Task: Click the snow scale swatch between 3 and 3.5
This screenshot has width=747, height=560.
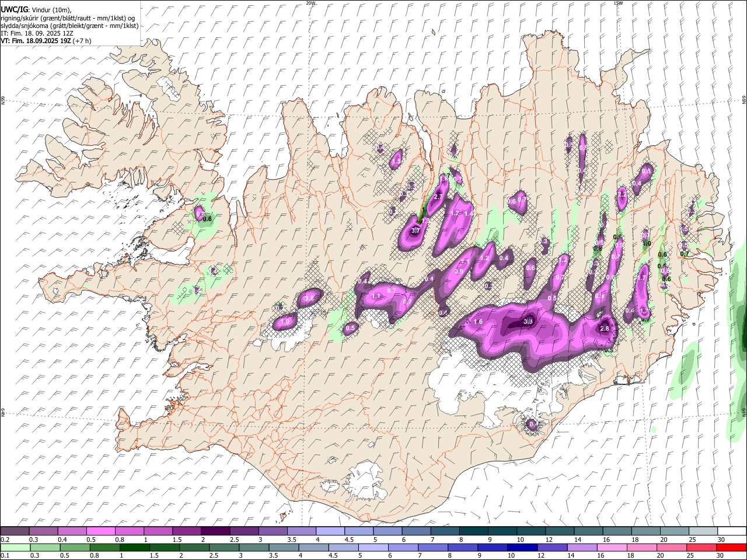Action: pos(273,531)
